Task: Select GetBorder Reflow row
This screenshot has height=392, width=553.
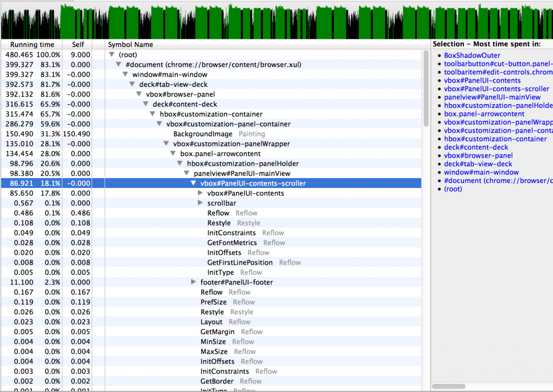Action: click(x=211, y=381)
